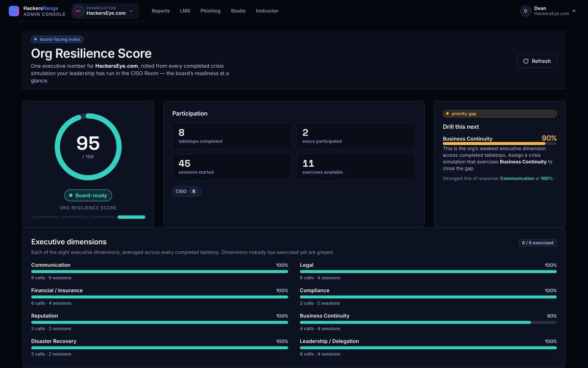Select the Communication dimension progress bar

160,271
